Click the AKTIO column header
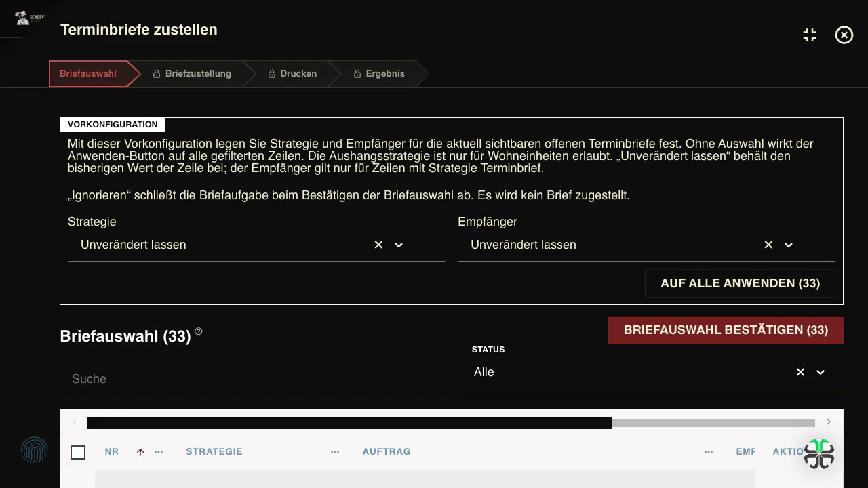Viewport: 868px width, 488px height. tap(788, 452)
